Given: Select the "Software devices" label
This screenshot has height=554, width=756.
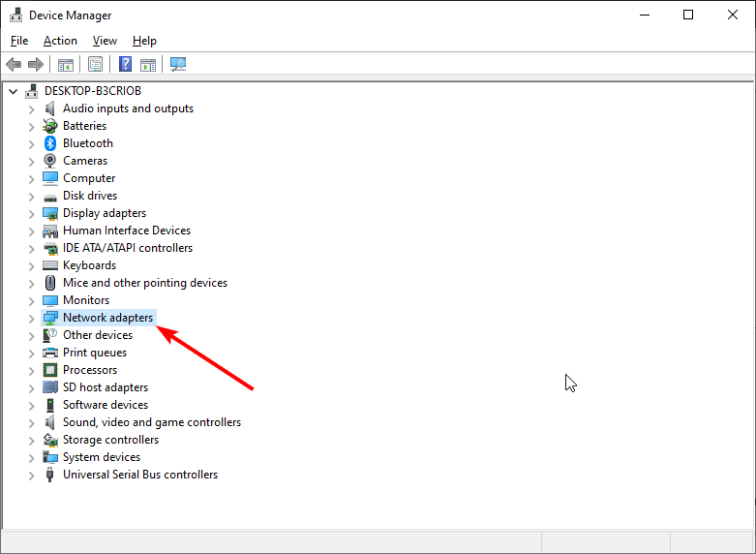Looking at the screenshot, I should (106, 405).
